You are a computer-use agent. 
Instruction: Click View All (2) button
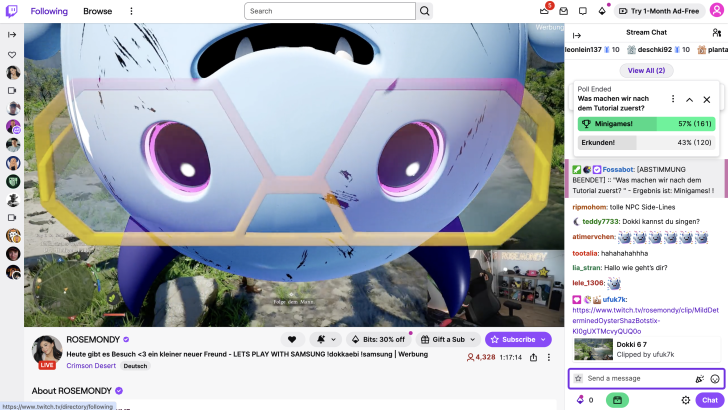[646, 71]
